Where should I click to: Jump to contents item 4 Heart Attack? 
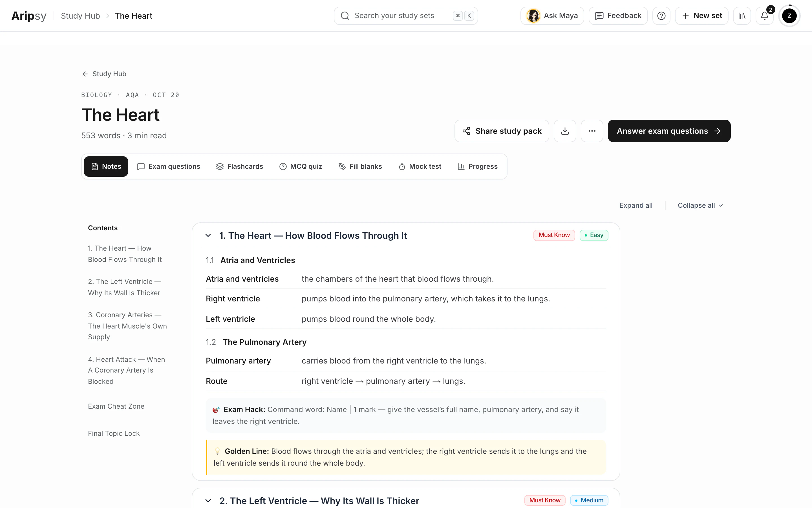(127, 370)
